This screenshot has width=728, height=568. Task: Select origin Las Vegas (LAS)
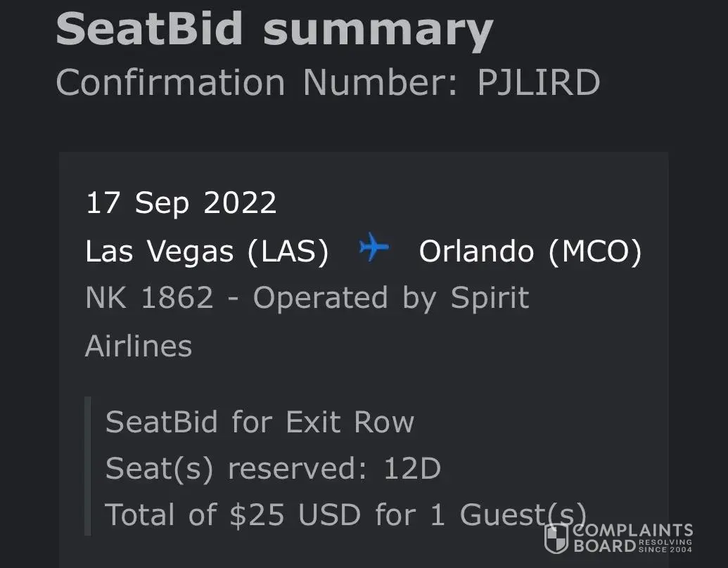pyautogui.click(x=207, y=251)
